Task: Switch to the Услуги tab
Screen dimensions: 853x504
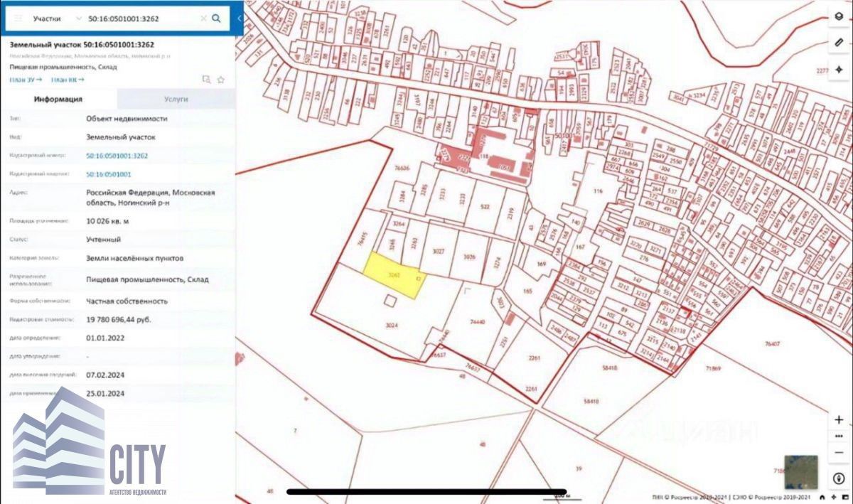Action: [176, 100]
